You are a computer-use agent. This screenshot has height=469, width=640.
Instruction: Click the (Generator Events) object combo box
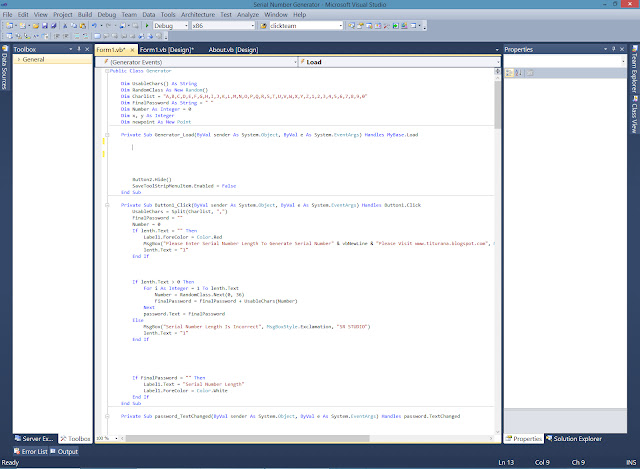tap(197, 62)
